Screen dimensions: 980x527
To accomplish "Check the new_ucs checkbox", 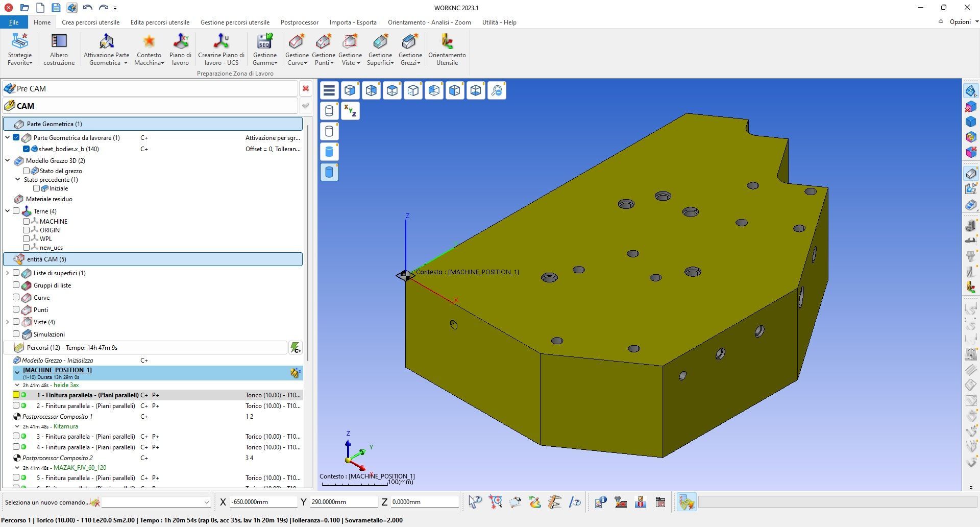I will pos(27,248).
